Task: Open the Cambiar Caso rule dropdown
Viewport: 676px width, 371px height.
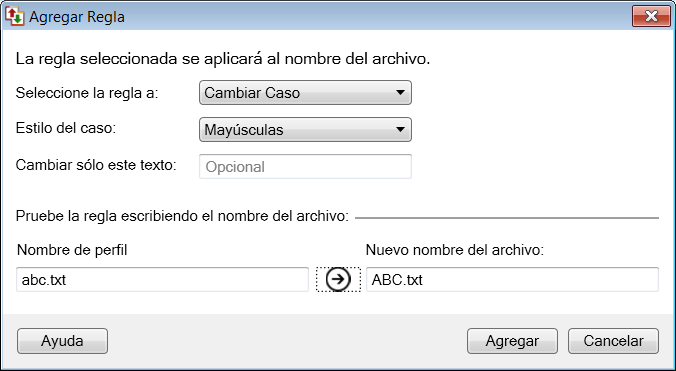Action: [x=305, y=93]
